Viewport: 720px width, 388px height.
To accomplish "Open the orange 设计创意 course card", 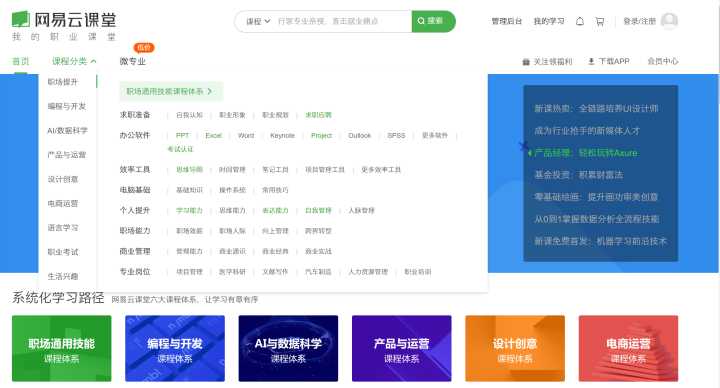I will pyautogui.click(x=515, y=348).
